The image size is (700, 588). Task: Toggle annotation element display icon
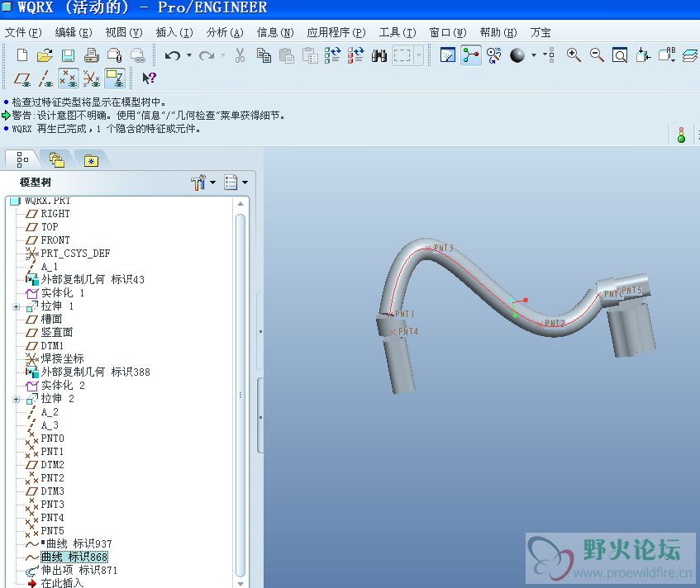[x=115, y=78]
